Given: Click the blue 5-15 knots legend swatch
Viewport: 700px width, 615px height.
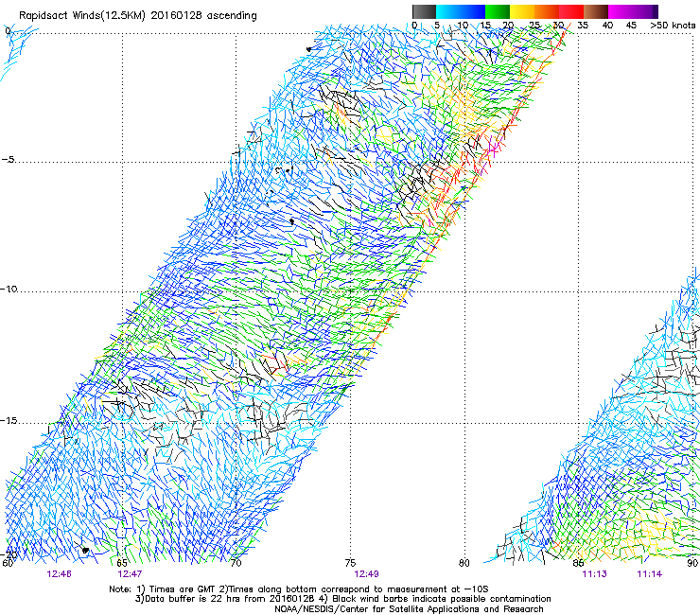Looking at the screenshot, I should pos(461,11).
